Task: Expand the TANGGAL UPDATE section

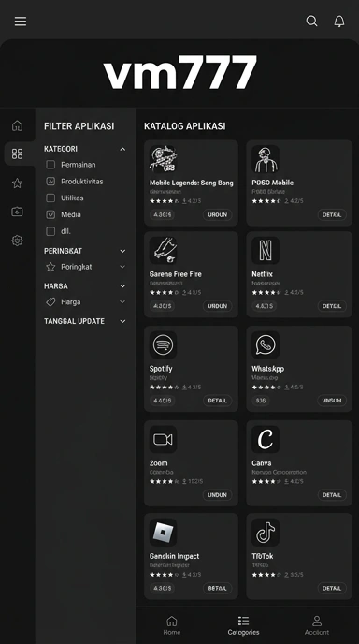Action: point(85,321)
